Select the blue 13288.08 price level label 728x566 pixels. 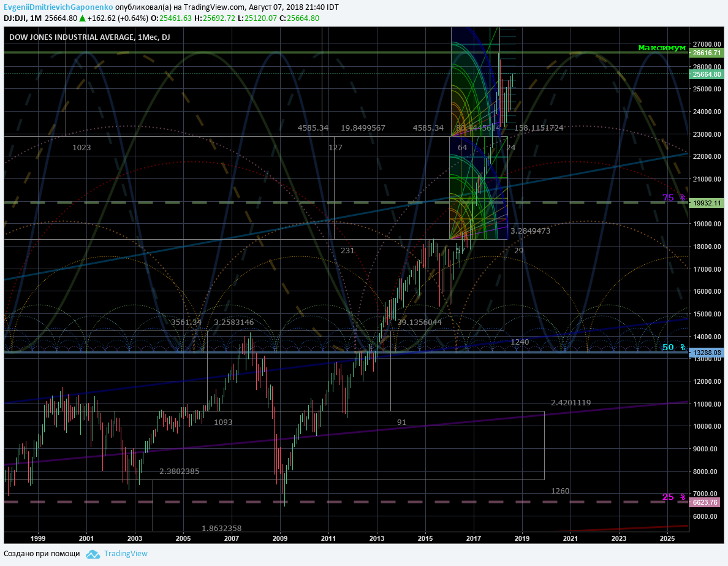[x=707, y=353]
